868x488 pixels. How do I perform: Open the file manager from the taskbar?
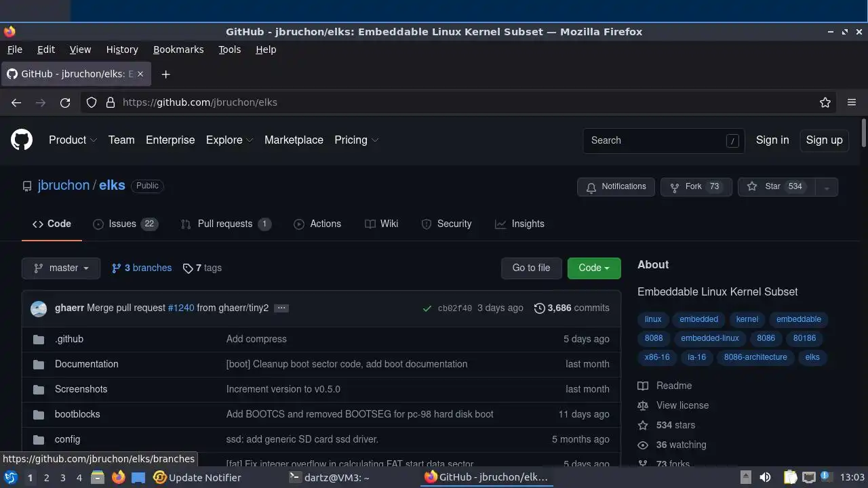(x=98, y=477)
